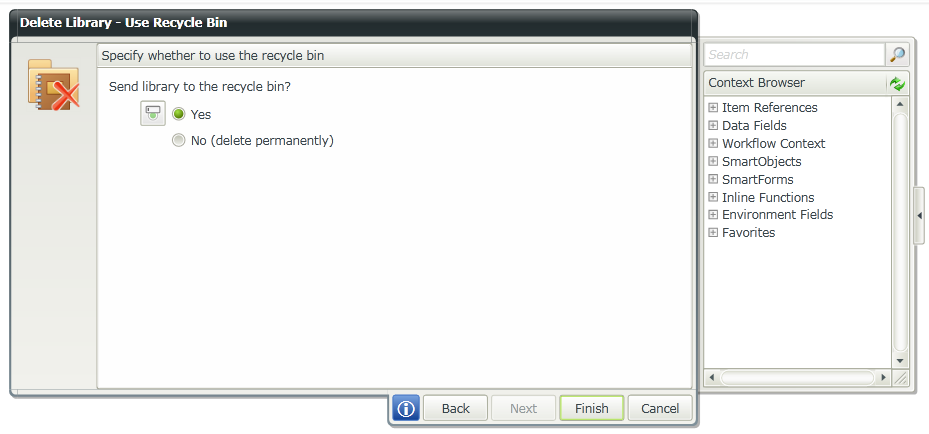Expand the Workflow Context node
This screenshot has width=929, height=434.
pos(713,144)
